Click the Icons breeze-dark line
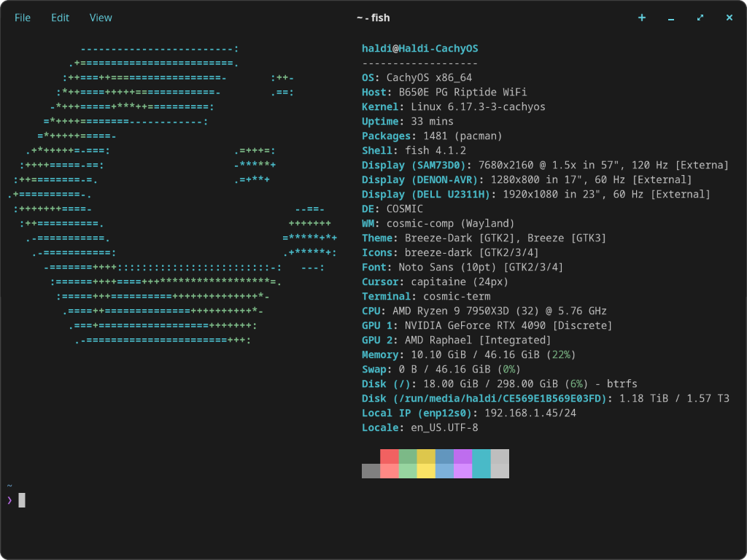The image size is (747, 560). (450, 252)
